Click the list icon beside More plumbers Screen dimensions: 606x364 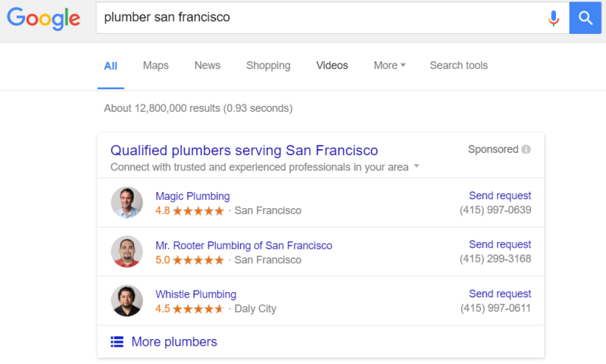click(117, 341)
